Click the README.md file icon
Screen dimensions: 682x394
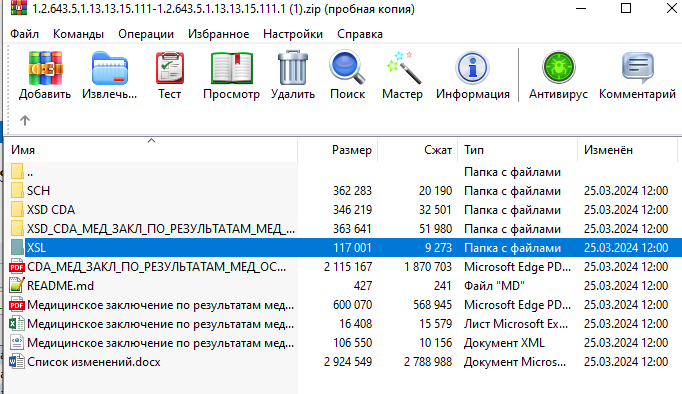click(17, 286)
